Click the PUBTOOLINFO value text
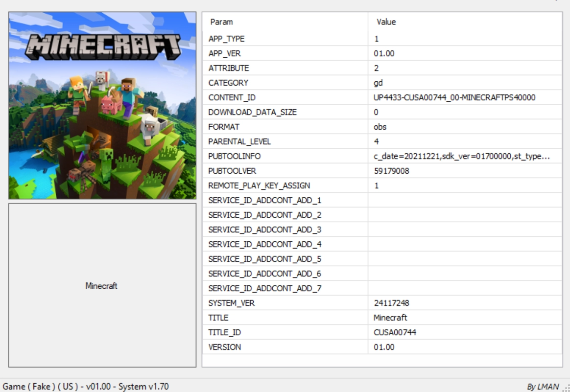The image size is (570, 392). click(460, 156)
